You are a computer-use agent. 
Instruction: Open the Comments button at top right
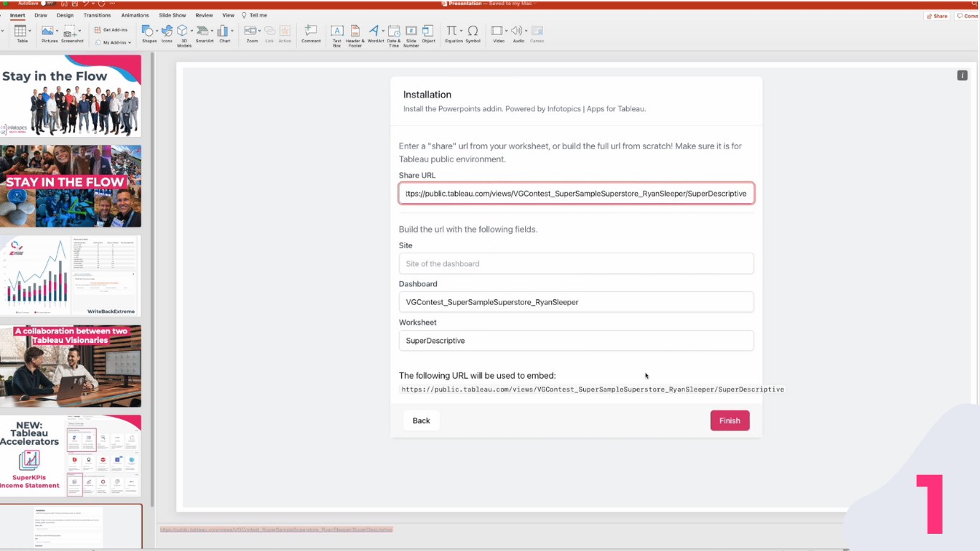[967, 16]
